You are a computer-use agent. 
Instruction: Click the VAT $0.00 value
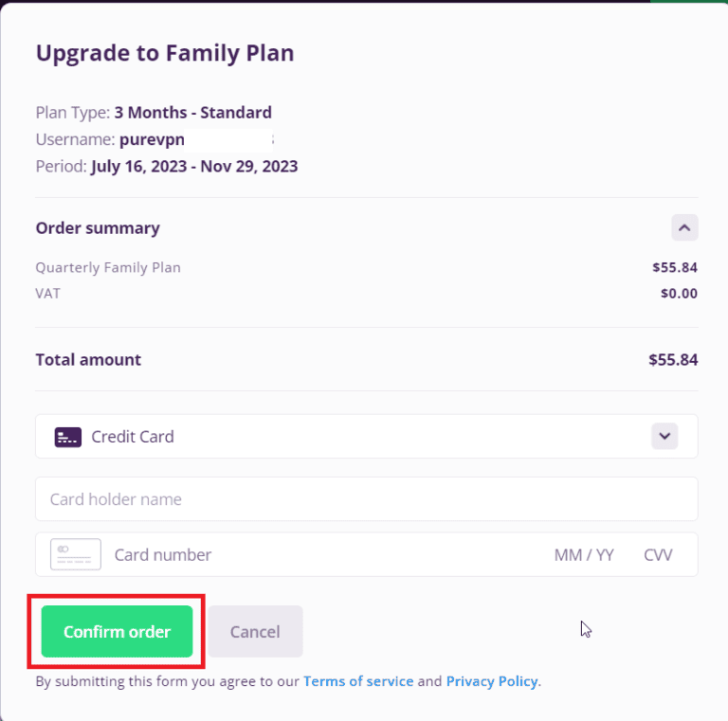679,294
